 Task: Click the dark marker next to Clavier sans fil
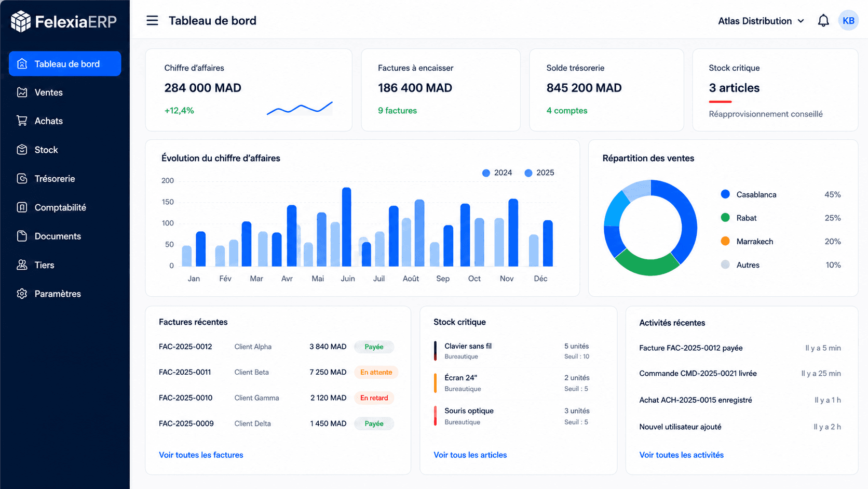435,351
